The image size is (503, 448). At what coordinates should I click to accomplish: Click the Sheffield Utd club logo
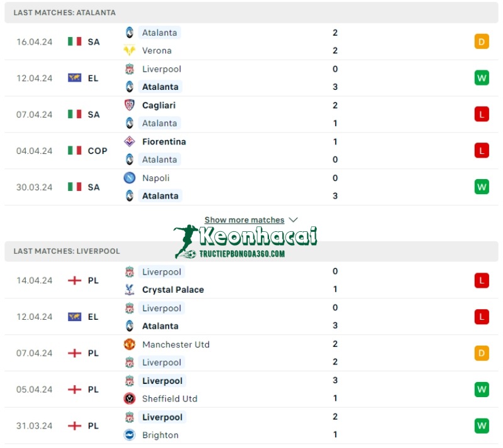coord(130,398)
